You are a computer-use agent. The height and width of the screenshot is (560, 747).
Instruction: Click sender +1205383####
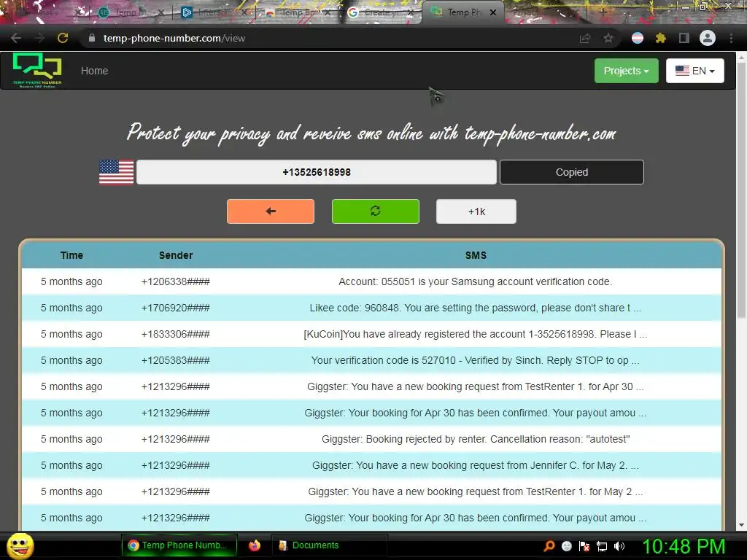coord(176,360)
